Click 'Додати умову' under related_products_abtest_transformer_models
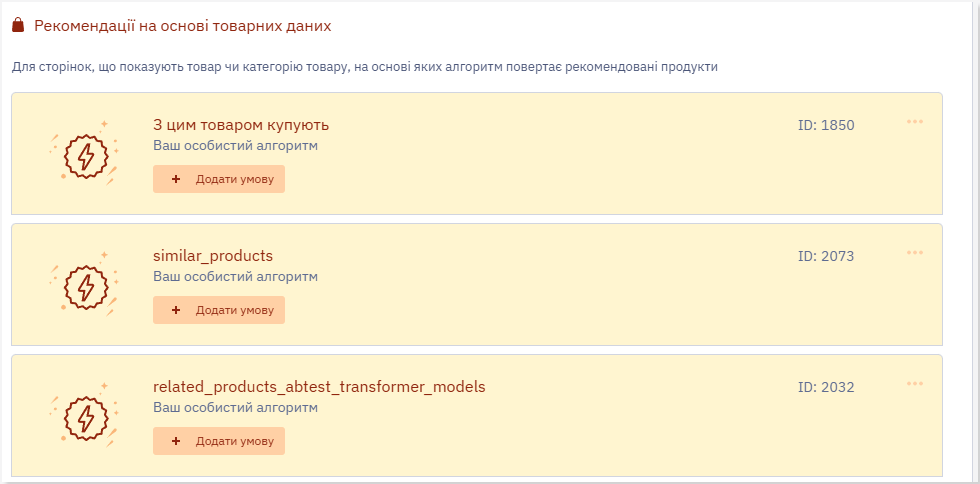Image resolution: width=980 pixels, height=484 pixels. click(219, 441)
